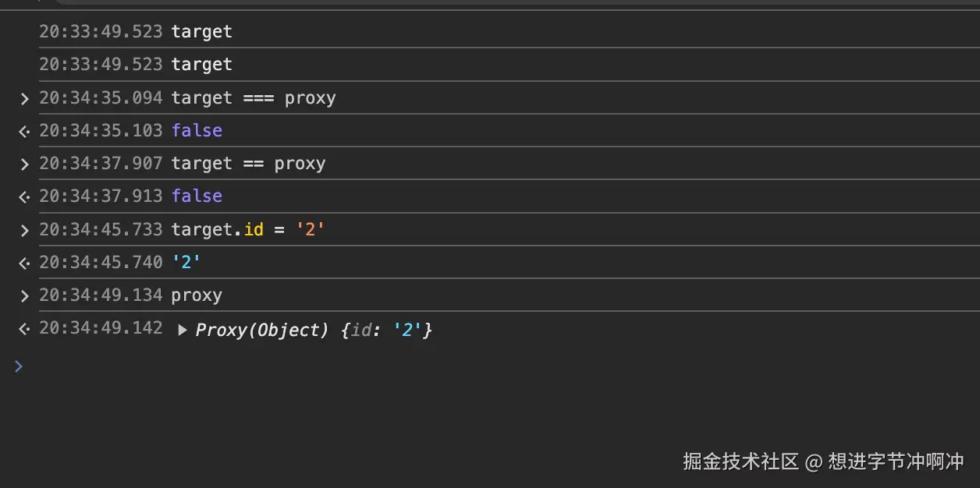980x488 pixels.
Task: Expand the Proxy(Object) disclosure triangle
Action: [x=182, y=330]
